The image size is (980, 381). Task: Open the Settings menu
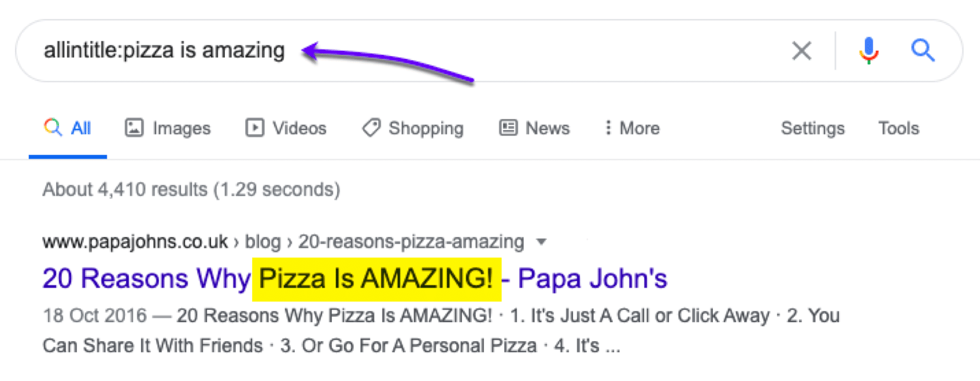point(812,128)
